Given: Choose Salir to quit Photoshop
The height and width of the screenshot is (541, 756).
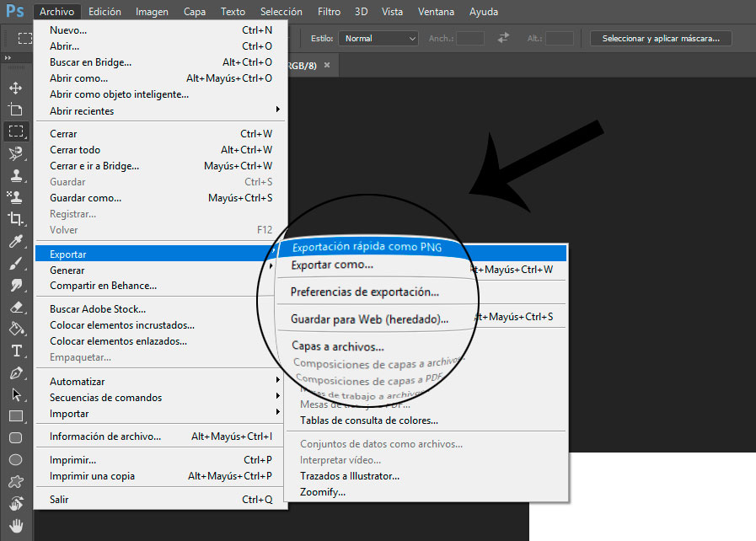Looking at the screenshot, I should coord(160,500).
